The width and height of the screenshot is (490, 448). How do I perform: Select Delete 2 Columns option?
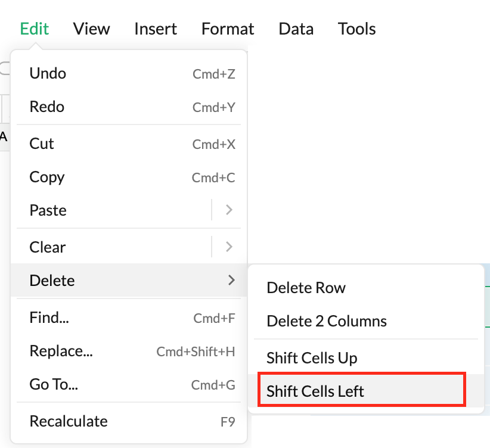click(327, 322)
